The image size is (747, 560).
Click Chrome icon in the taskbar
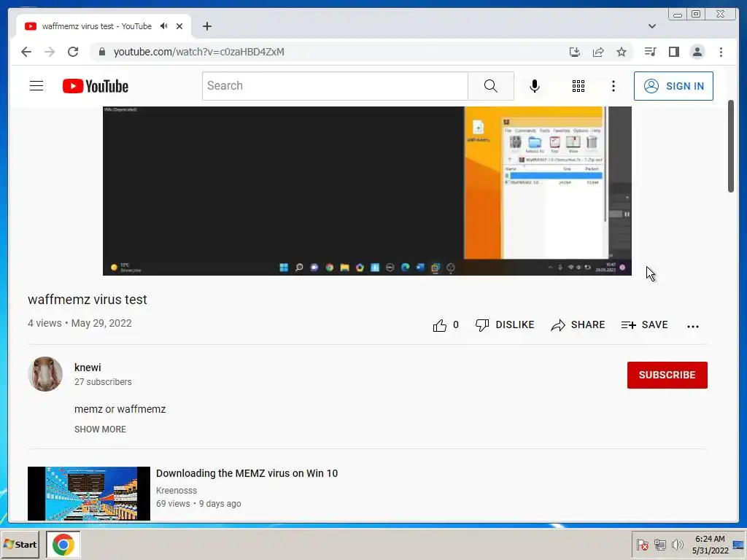click(63, 544)
